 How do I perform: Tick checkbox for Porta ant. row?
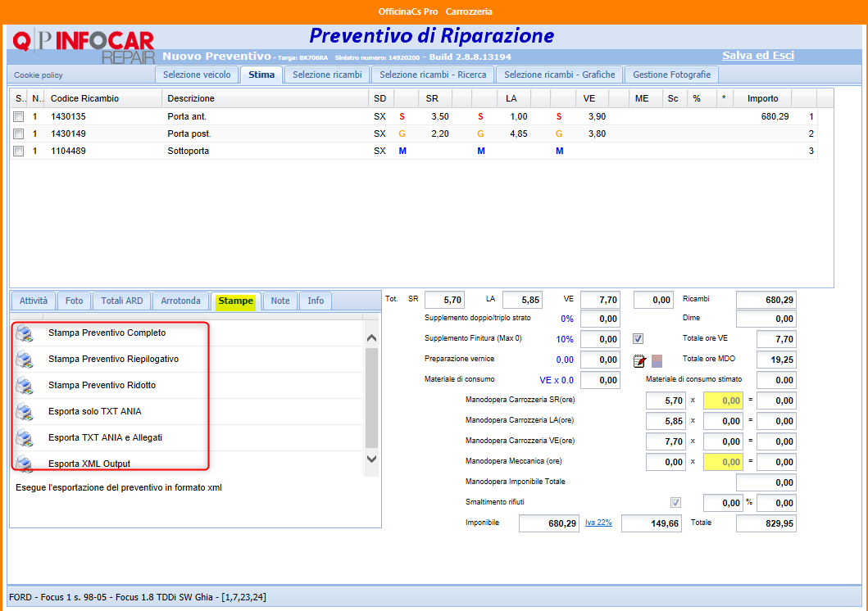[x=19, y=116]
